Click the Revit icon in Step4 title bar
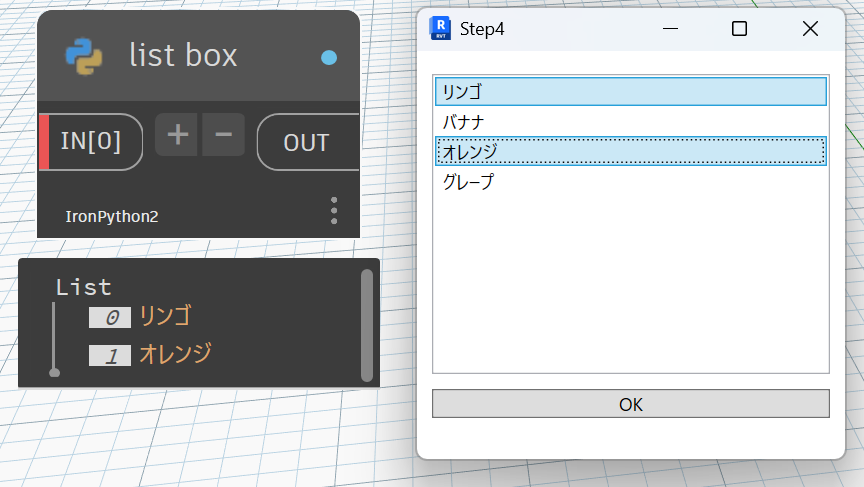This screenshot has height=487, width=864. tap(439, 29)
